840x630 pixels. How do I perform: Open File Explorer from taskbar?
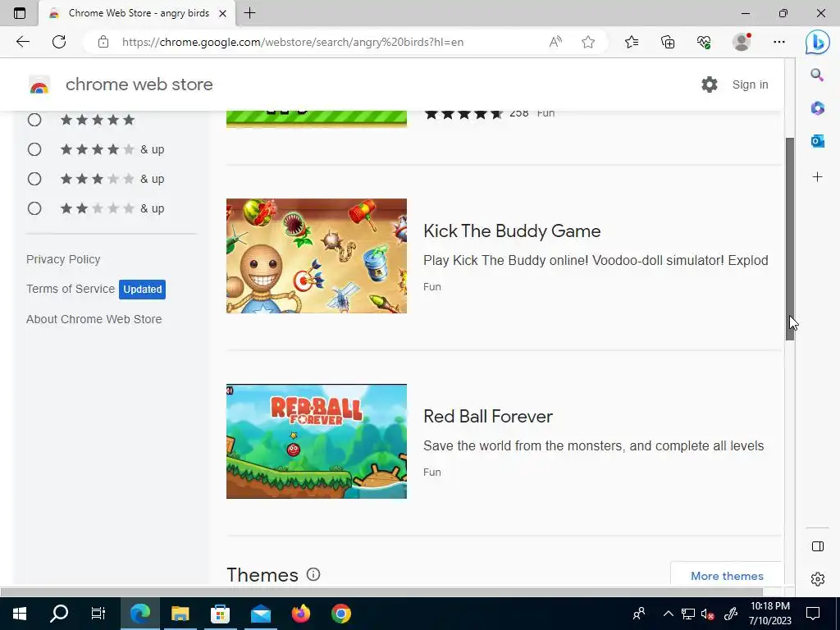point(180,614)
